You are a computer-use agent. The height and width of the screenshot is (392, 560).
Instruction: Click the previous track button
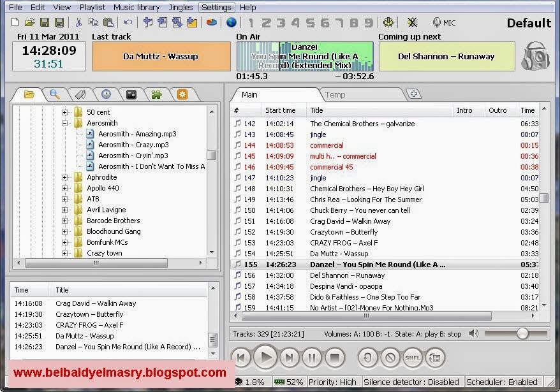coord(241,358)
